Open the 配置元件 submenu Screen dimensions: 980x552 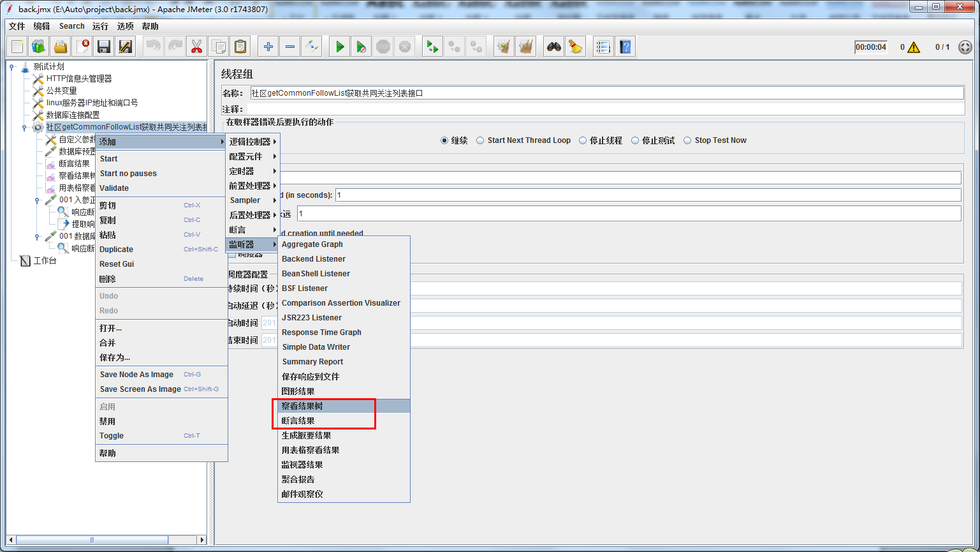click(x=253, y=156)
